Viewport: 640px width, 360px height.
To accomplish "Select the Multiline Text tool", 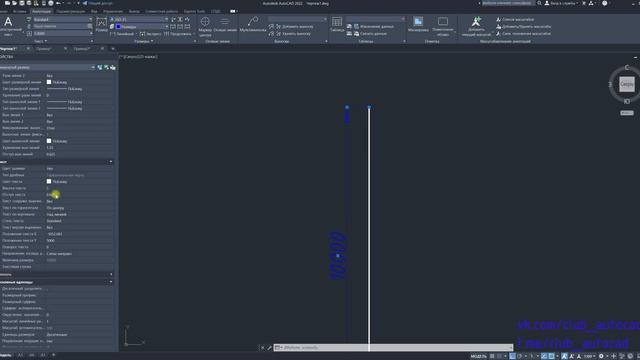I will point(8,27).
